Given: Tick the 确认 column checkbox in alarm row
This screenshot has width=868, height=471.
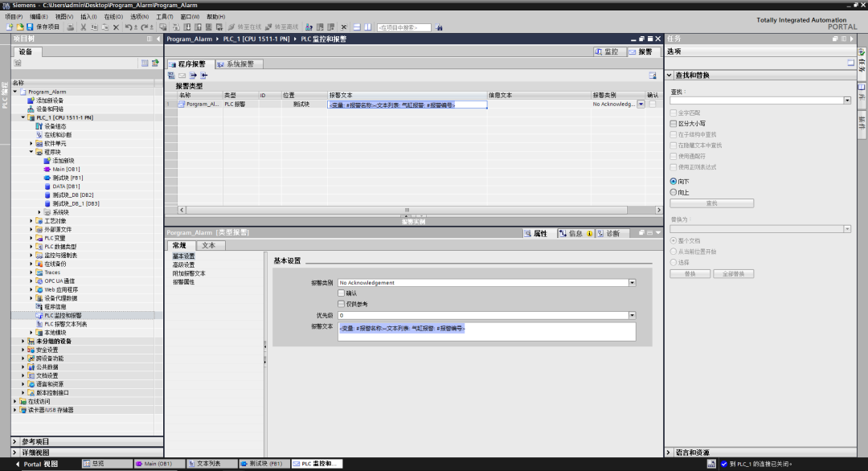Looking at the screenshot, I should (653, 104).
